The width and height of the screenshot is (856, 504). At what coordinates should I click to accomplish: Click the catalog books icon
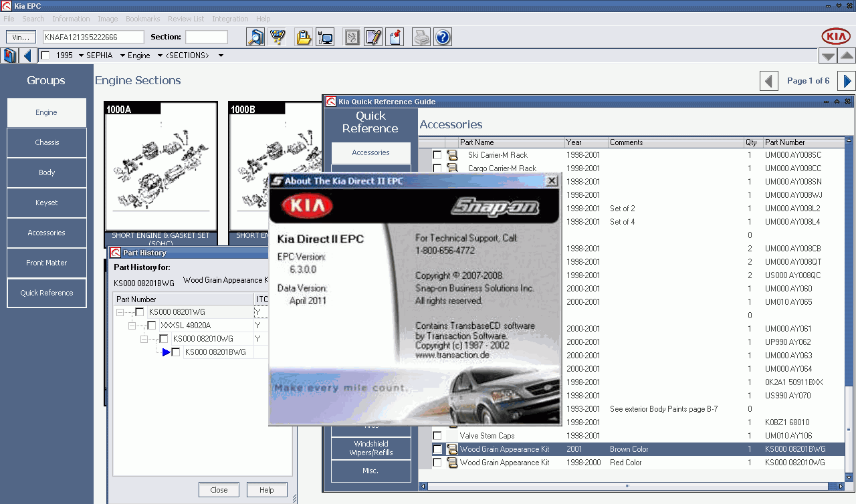click(9, 55)
